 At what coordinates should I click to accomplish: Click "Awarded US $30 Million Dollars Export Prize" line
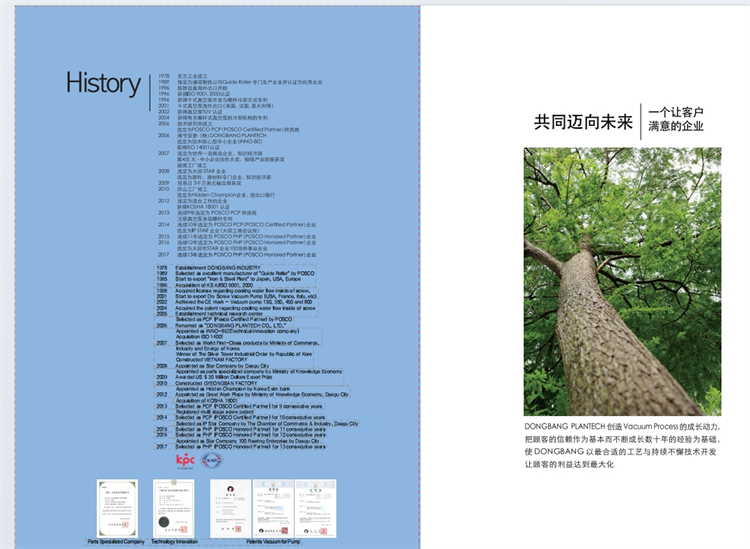click(224, 377)
